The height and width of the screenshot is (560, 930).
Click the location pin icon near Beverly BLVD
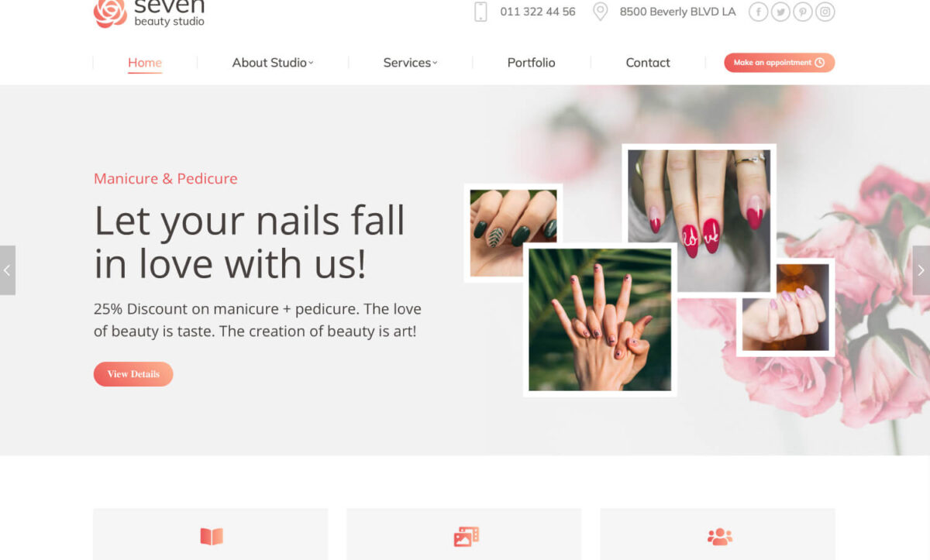[x=600, y=12]
